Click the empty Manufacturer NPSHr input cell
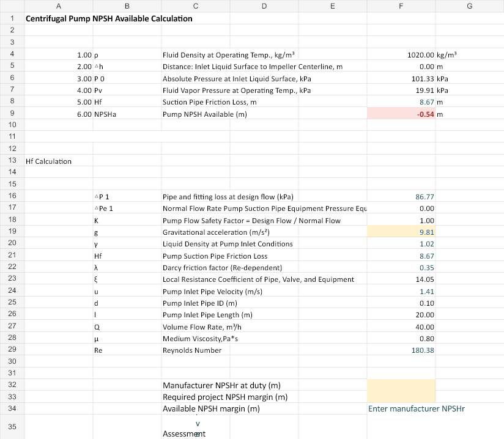This screenshot has width=504, height=439. (x=401, y=385)
